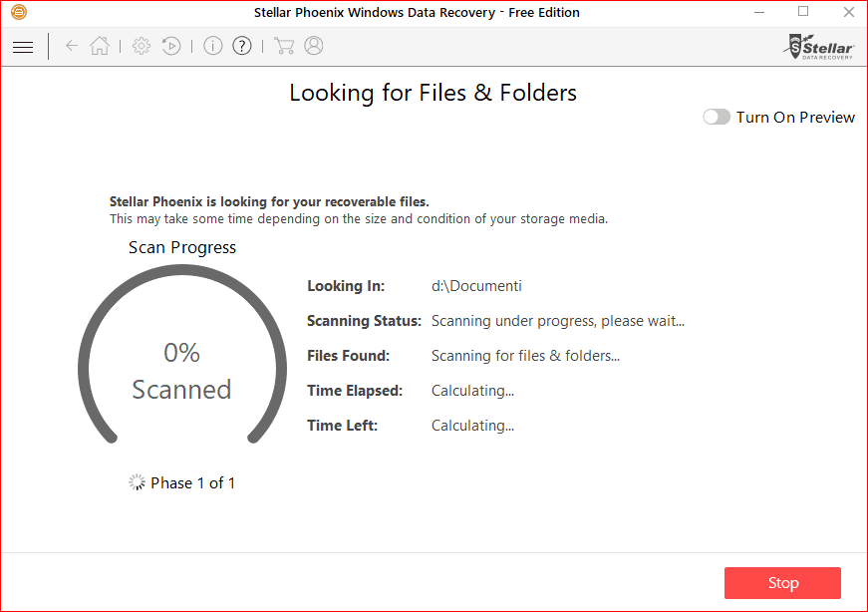Open the help question mark icon
Viewport: 868px width, 612px height.
click(x=241, y=46)
